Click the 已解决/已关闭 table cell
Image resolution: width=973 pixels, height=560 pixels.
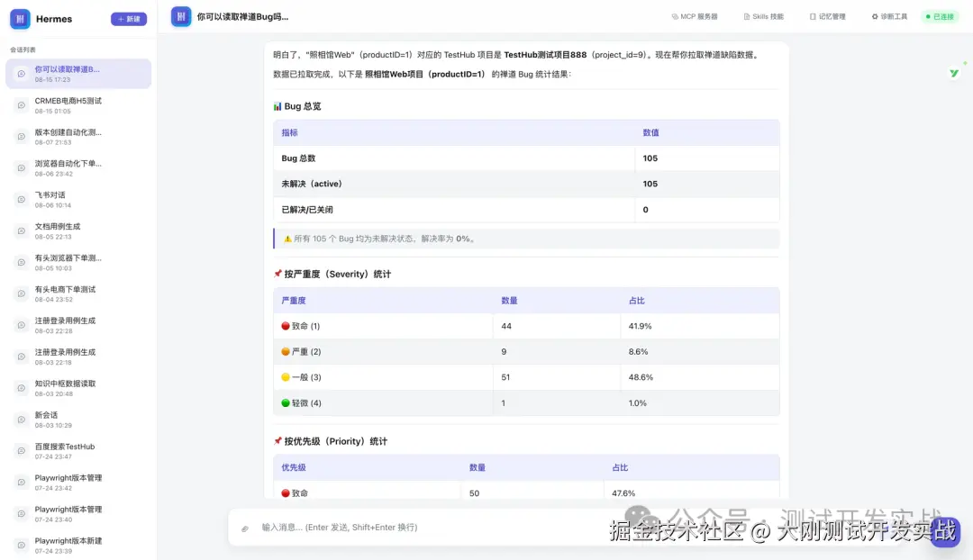coord(454,210)
